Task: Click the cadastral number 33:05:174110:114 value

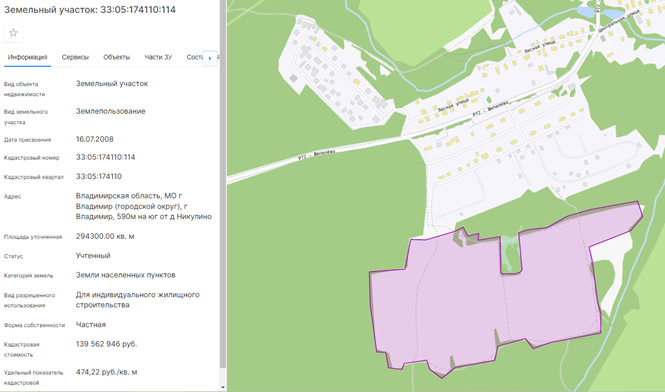Action: 106,157
